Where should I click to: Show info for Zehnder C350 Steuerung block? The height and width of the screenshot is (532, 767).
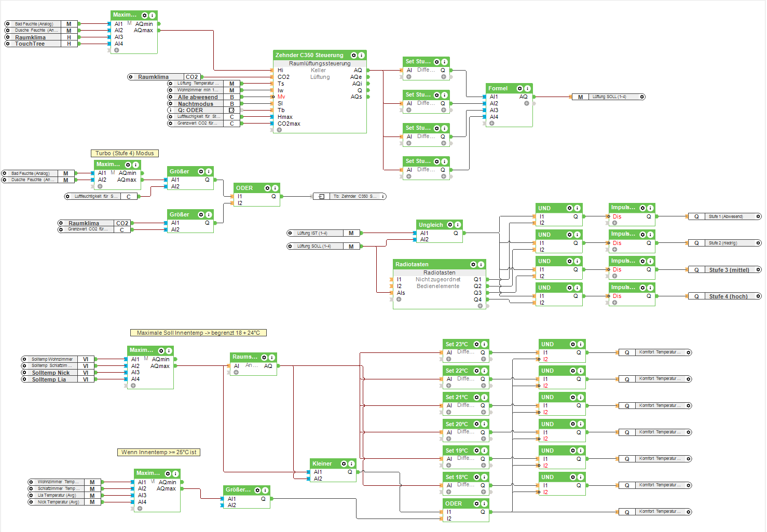[362, 55]
